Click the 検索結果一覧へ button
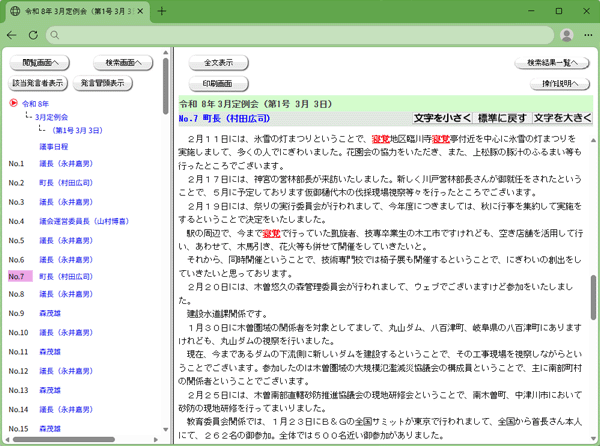The width and height of the screenshot is (600, 446). pyautogui.click(x=552, y=63)
